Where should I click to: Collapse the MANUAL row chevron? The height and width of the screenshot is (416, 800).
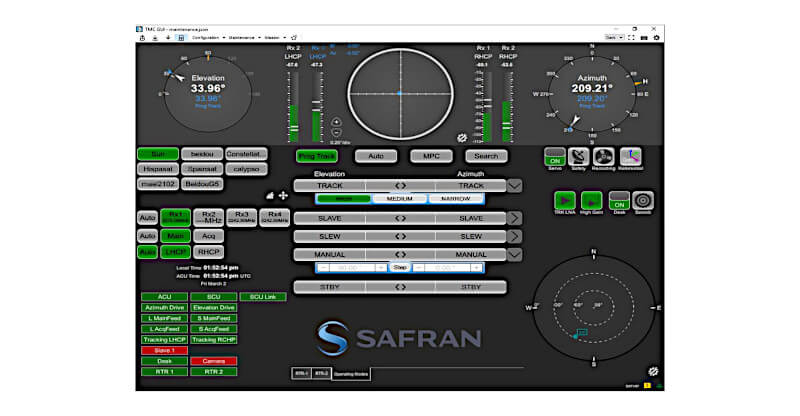click(x=514, y=254)
